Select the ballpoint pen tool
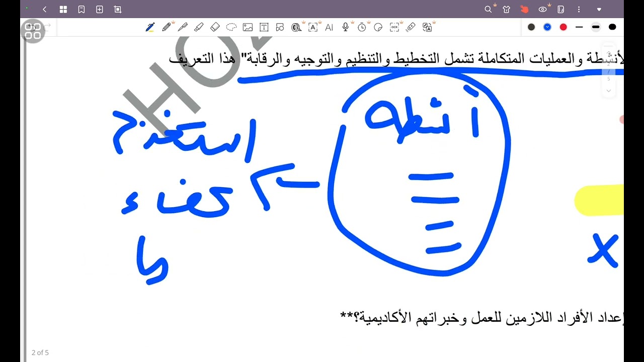 [183, 27]
